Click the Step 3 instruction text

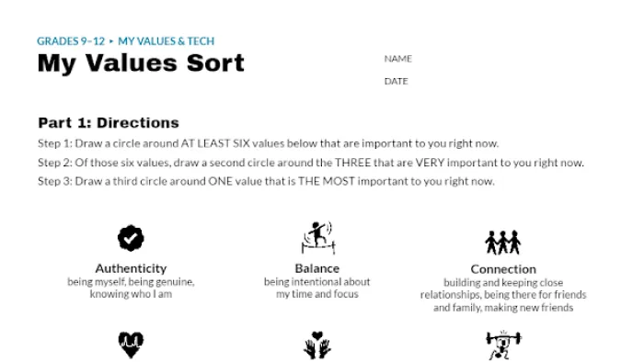click(266, 181)
